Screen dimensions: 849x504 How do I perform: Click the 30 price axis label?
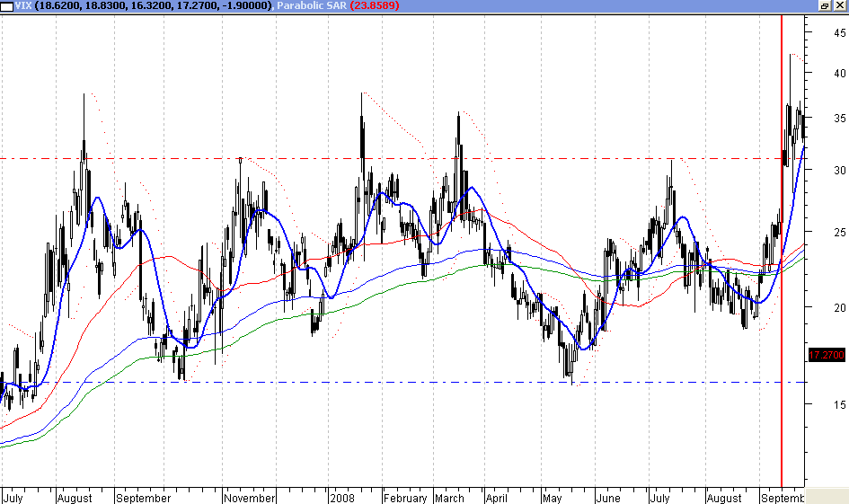pos(840,170)
